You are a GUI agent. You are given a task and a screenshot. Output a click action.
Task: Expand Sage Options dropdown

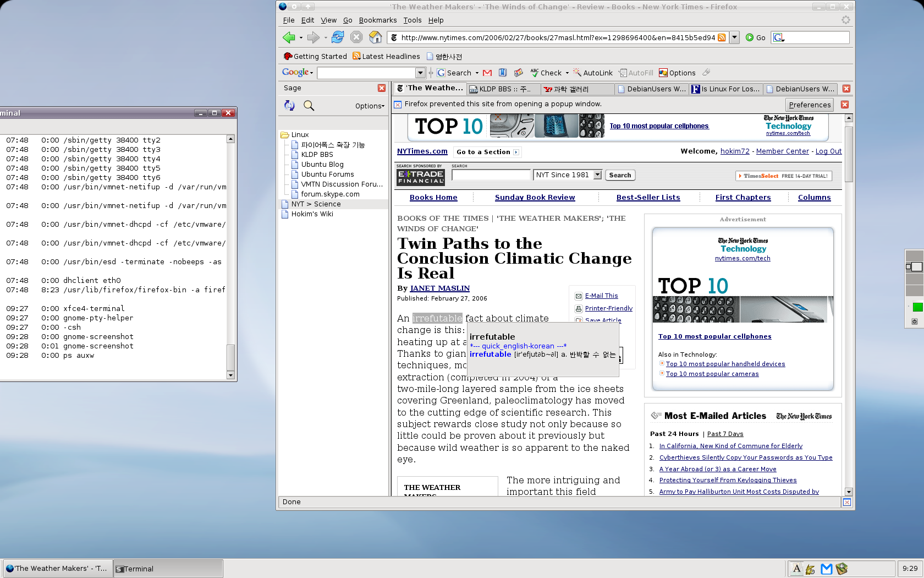(x=370, y=106)
